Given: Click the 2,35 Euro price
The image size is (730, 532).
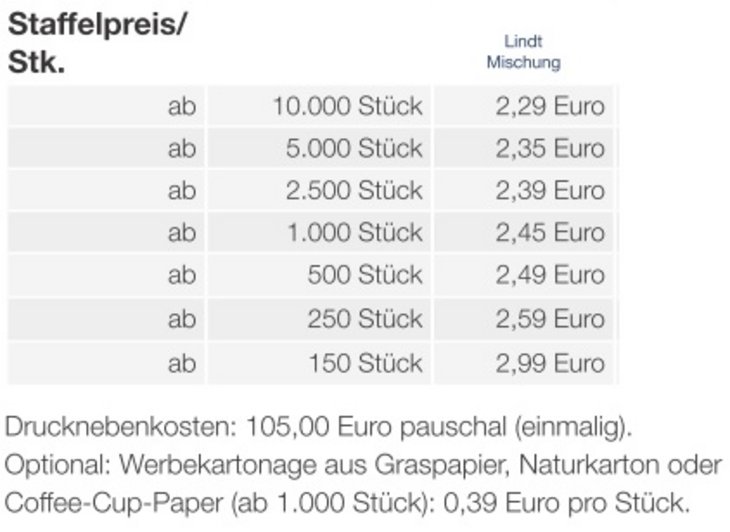Looking at the screenshot, I should (x=550, y=148).
